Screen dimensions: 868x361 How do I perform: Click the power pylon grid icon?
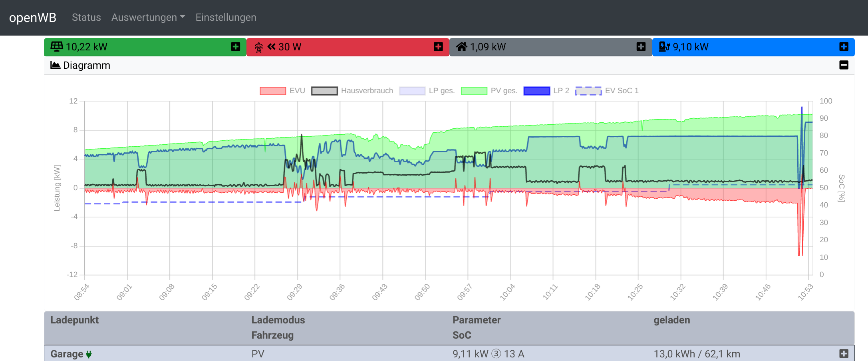coord(259,47)
